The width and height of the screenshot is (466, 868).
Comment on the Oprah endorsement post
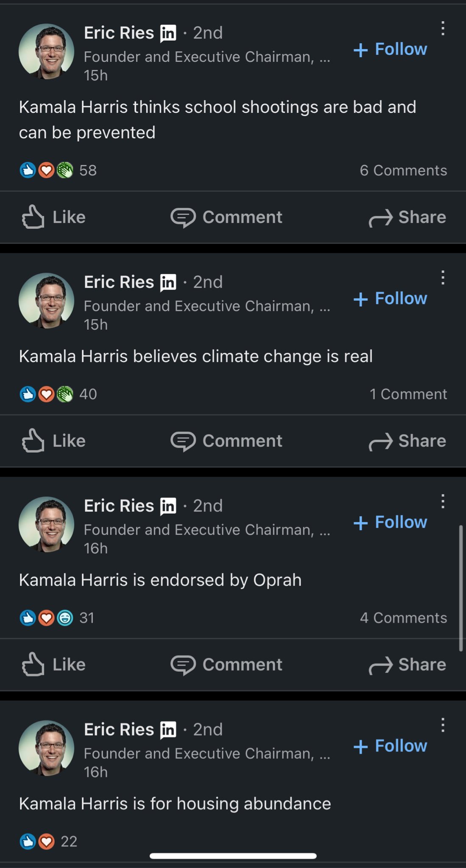226,665
